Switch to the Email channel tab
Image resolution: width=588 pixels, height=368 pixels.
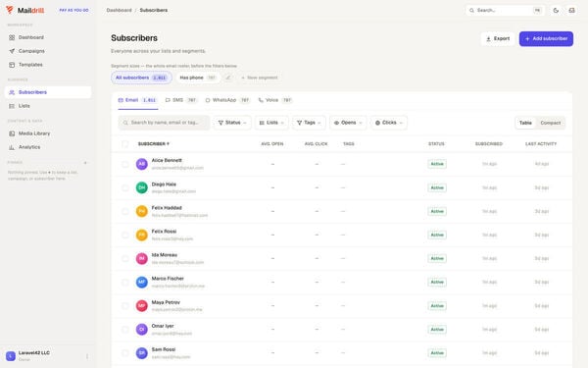pos(137,100)
